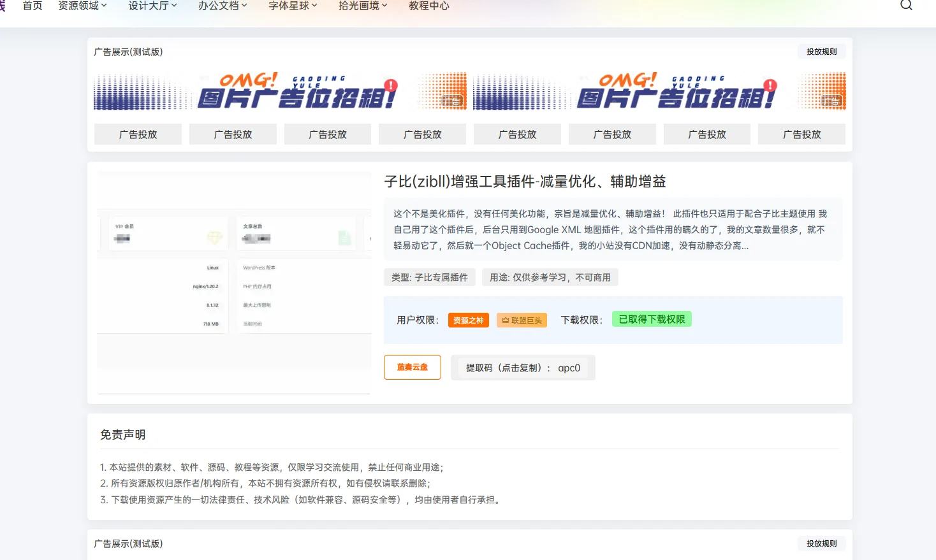Expand the 资源领域 dropdown menu
Screen dimensions: 936x560
[82, 6]
